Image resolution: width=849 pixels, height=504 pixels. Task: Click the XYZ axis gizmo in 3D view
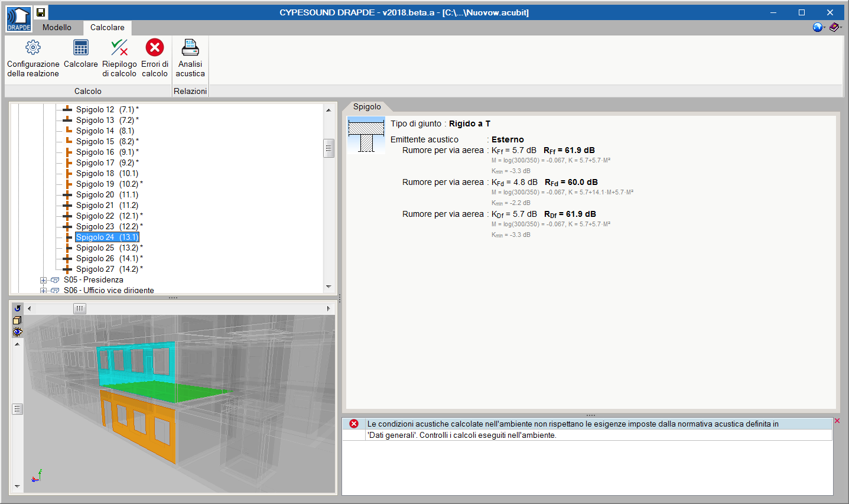pos(37,476)
